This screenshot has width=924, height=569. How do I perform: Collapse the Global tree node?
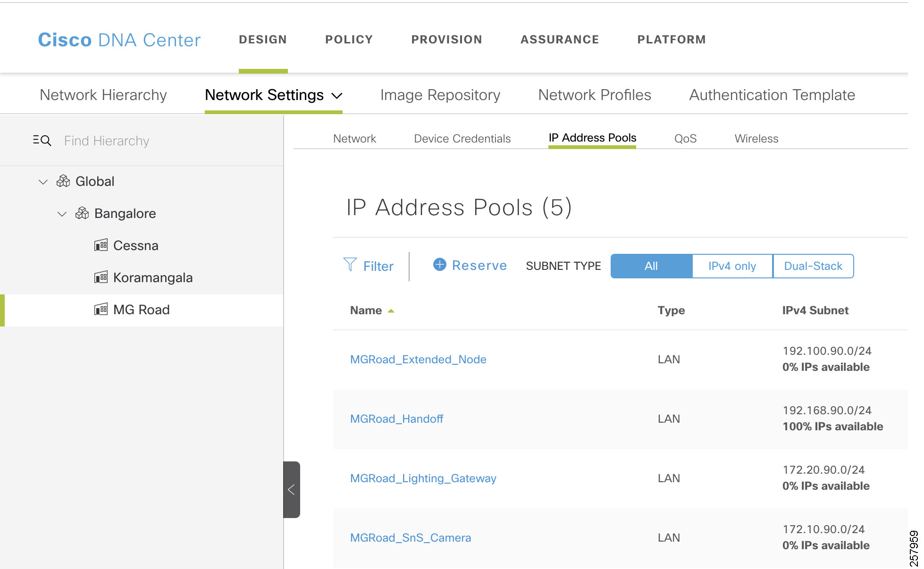click(x=43, y=182)
